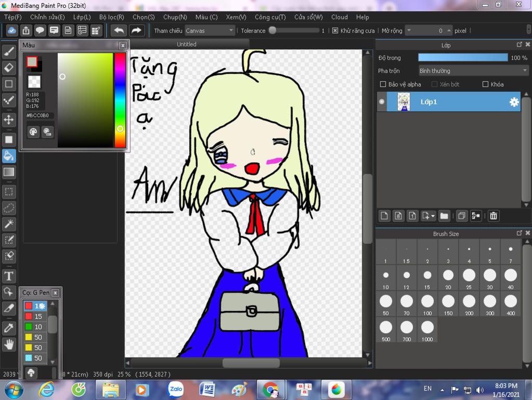Click the canvas horizontal scrollbar thumb
Screen dimensions: 532x400
pos(251,363)
